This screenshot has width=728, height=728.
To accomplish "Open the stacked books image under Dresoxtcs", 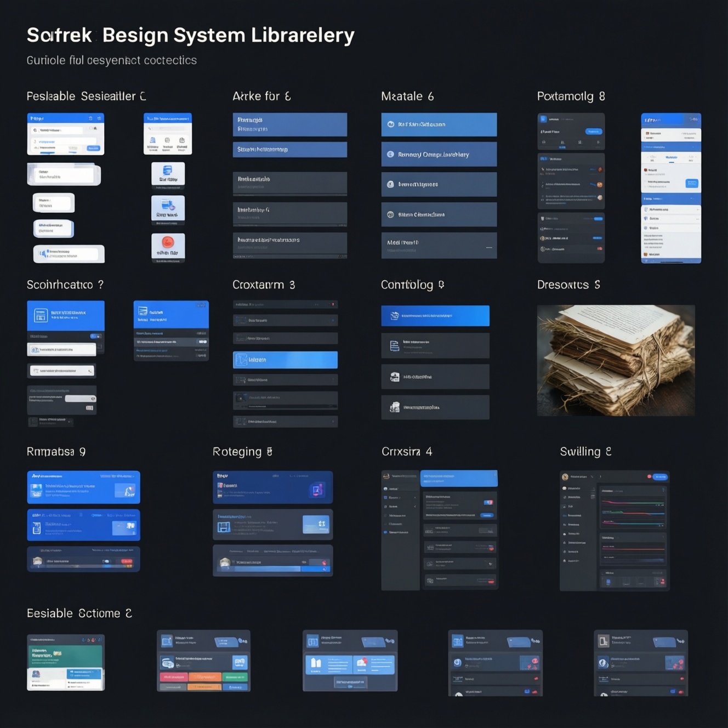I will 616,360.
